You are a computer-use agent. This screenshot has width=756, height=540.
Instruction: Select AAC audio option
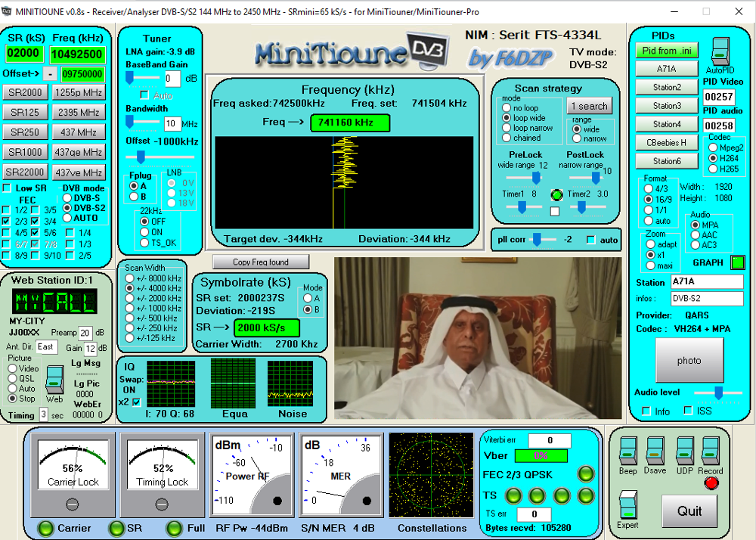(x=696, y=234)
